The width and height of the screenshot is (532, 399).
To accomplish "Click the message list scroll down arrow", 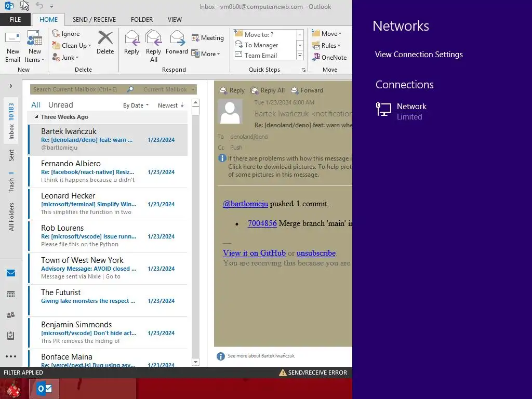I will pyautogui.click(x=195, y=362).
